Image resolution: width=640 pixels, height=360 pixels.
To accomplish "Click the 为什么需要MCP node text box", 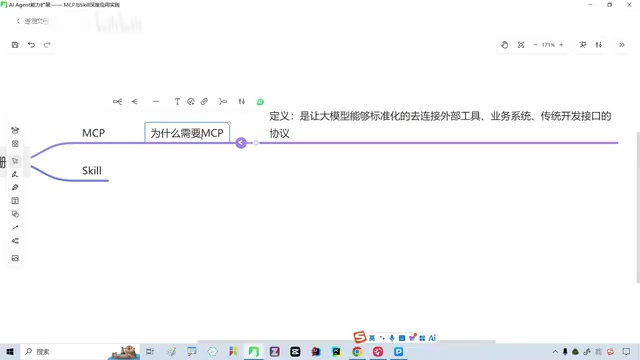I will click(187, 133).
